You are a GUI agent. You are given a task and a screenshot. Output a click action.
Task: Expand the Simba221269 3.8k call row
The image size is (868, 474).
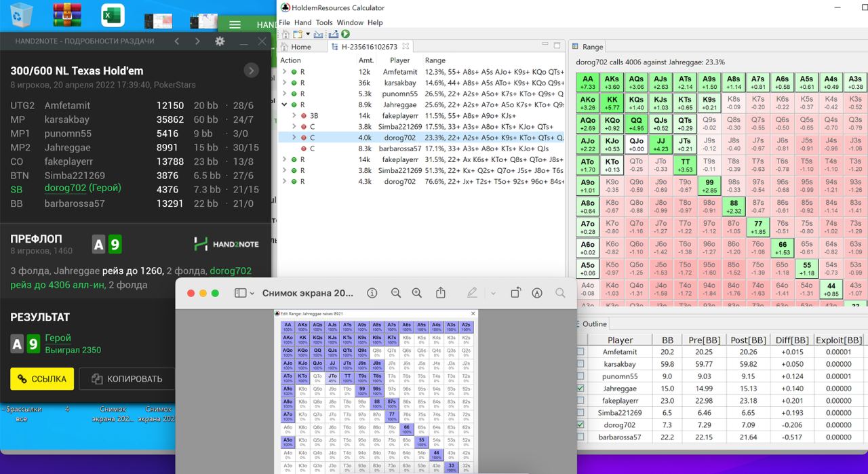(294, 127)
